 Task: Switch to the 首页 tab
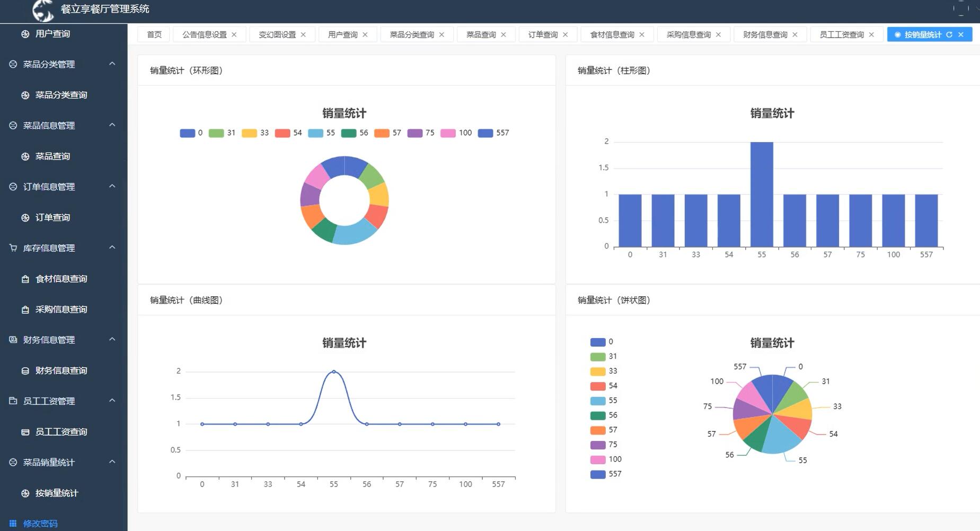pos(153,34)
